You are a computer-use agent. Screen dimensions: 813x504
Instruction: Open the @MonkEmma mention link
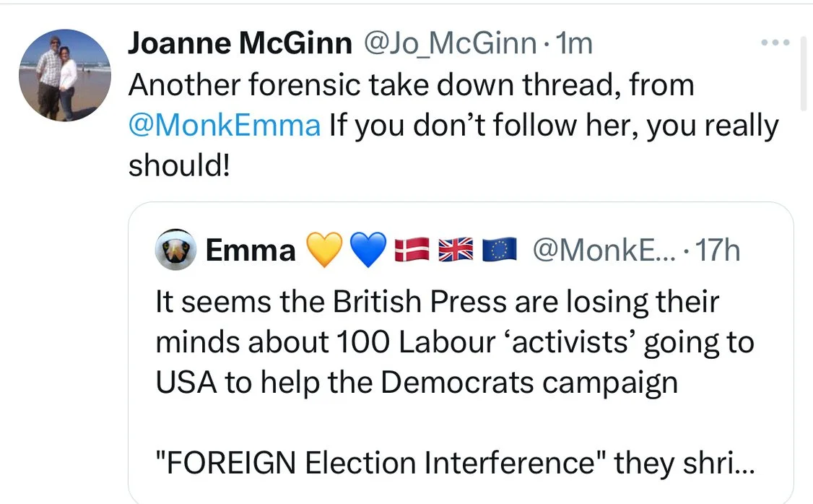point(224,126)
